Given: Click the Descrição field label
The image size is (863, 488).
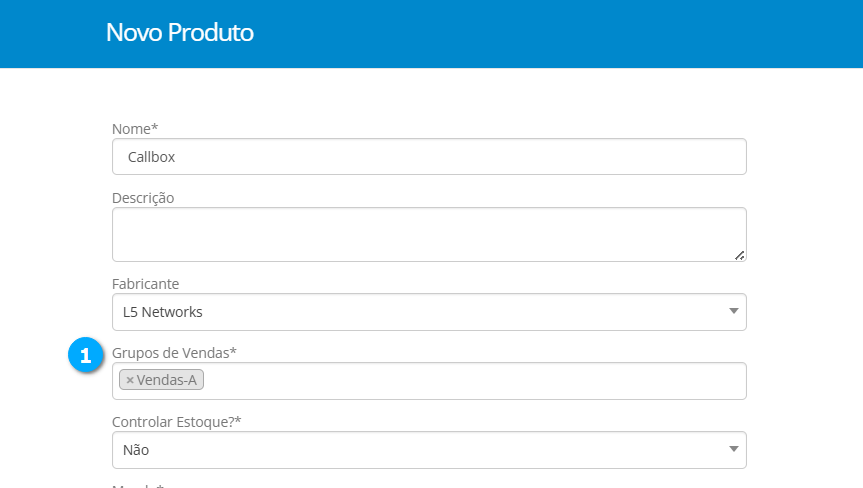Looking at the screenshot, I should [x=143, y=198].
